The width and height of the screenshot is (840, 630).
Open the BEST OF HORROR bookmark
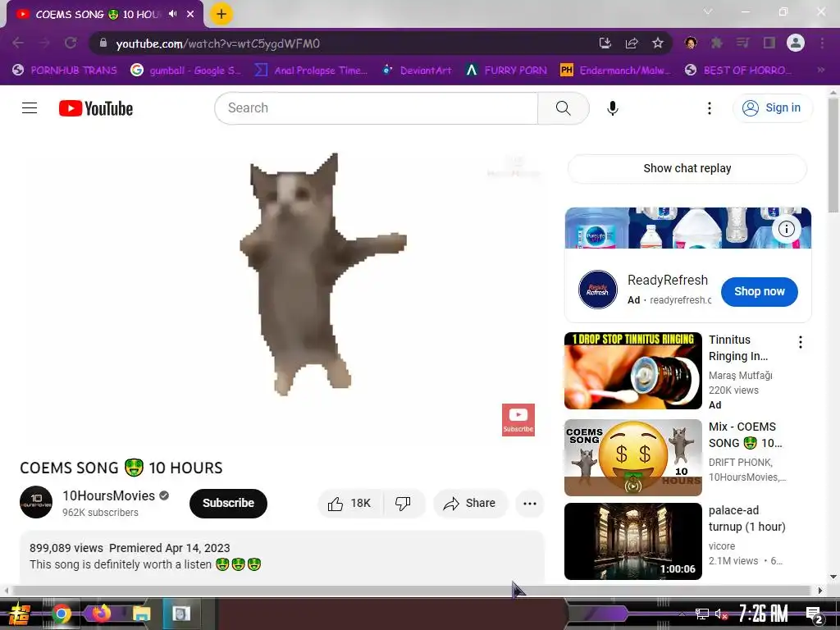tap(738, 71)
